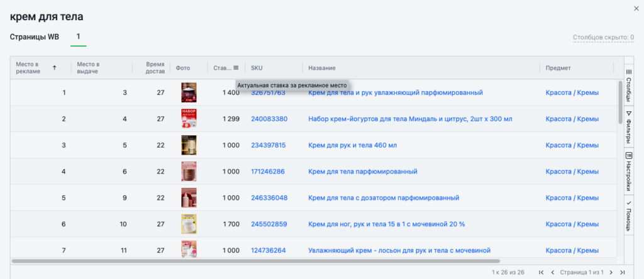Open the Столбцы side panel
Image resolution: width=644 pixels, height=279 pixels.
click(x=628, y=85)
